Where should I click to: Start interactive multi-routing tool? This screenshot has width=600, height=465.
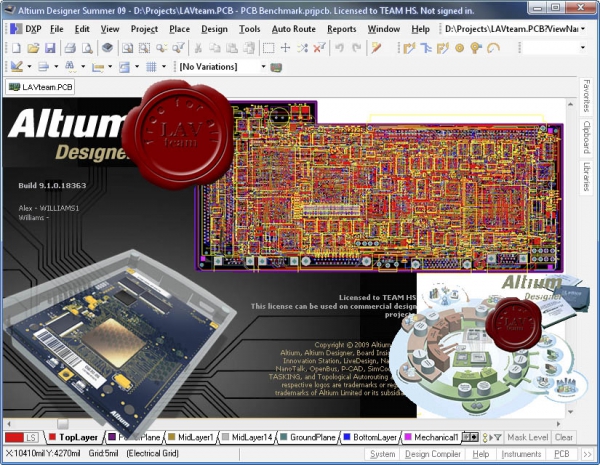(x=426, y=48)
